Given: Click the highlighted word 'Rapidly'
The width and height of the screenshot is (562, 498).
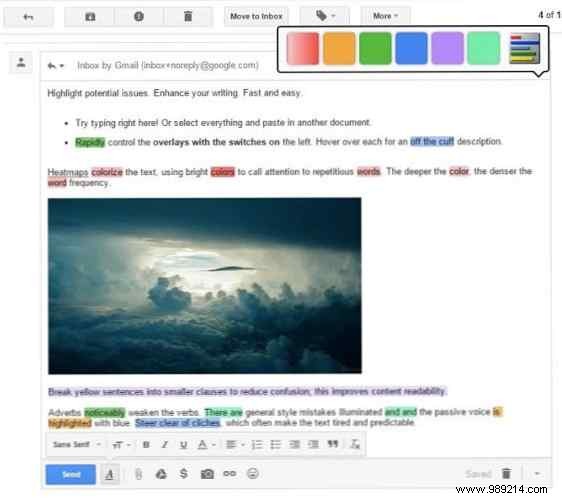Looking at the screenshot, I should [x=90, y=142].
